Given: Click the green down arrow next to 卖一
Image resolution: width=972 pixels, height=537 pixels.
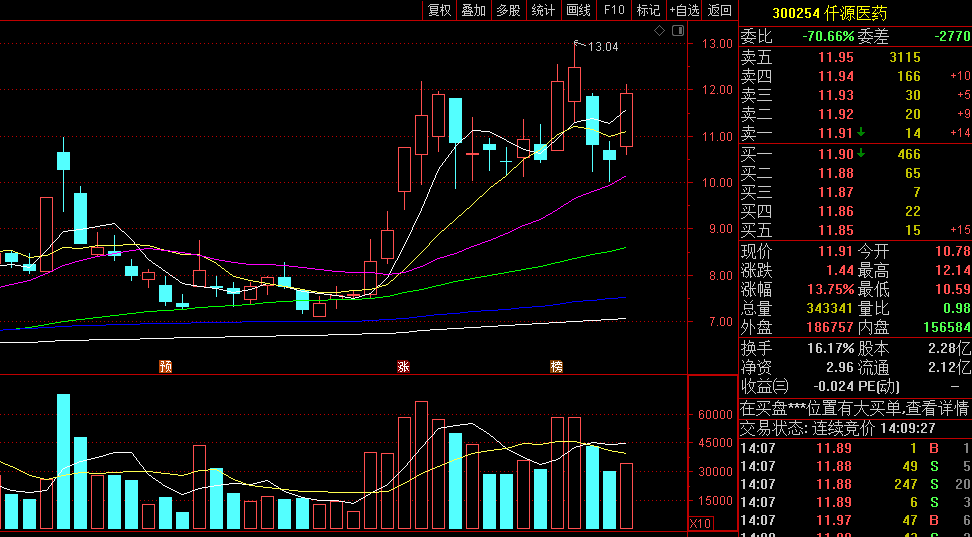Looking at the screenshot, I should 860,133.
